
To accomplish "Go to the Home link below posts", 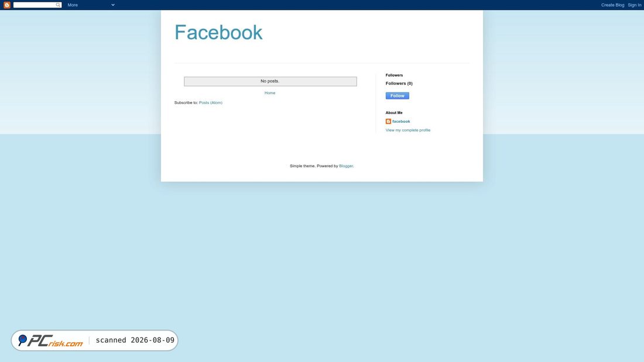I will (270, 93).
